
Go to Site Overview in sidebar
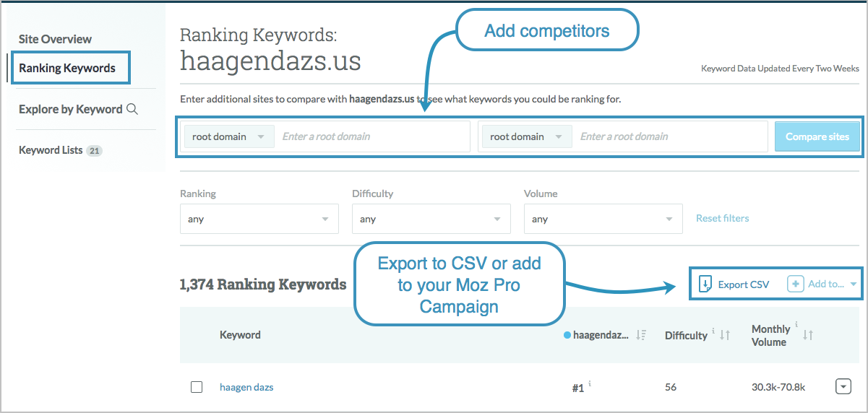click(56, 39)
